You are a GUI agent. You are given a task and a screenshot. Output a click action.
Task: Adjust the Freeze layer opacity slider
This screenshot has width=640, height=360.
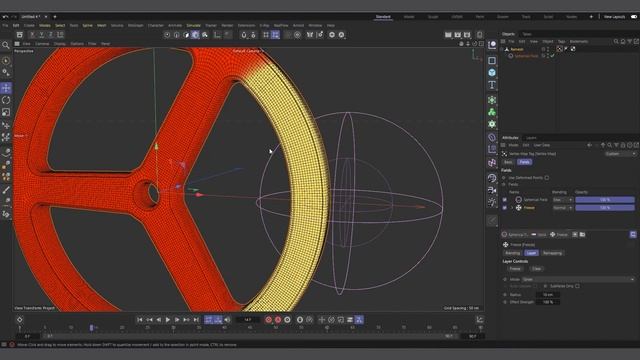pos(605,208)
